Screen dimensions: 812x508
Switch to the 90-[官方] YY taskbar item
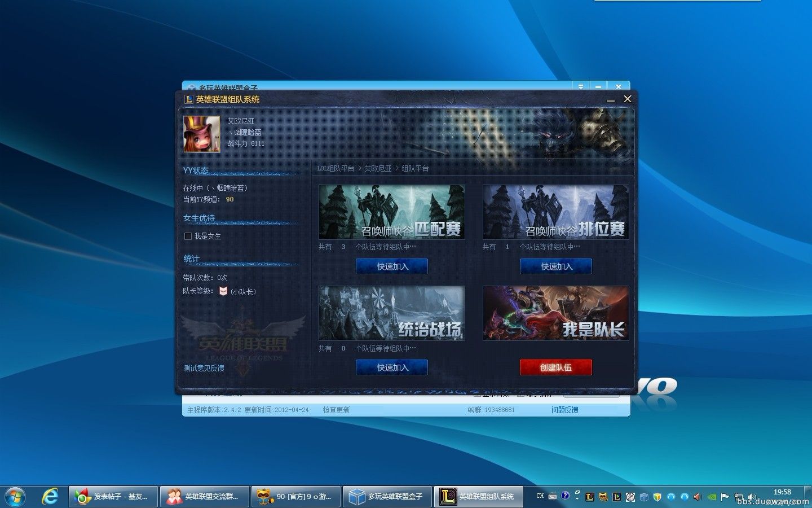295,496
